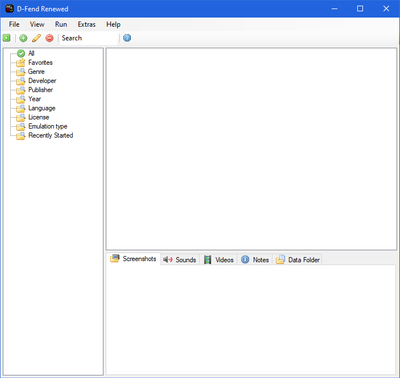Screen dimensions: 400x378
Task: Select Language in the tree
Action: pos(42,108)
